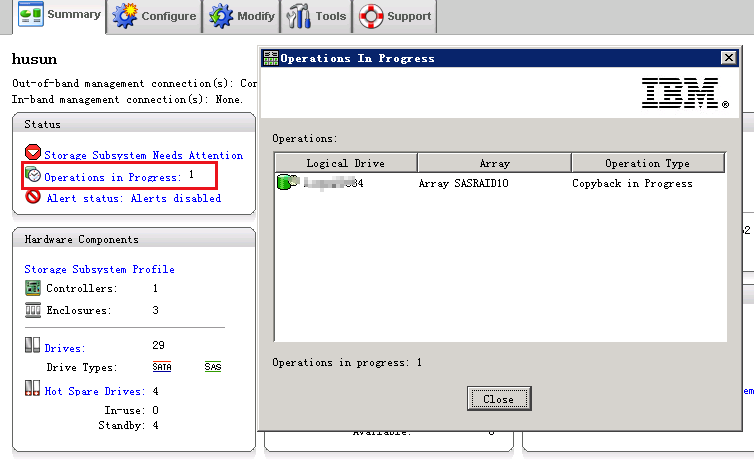The image size is (754, 464).
Task: Click the Configure gear icon
Action: (125, 16)
